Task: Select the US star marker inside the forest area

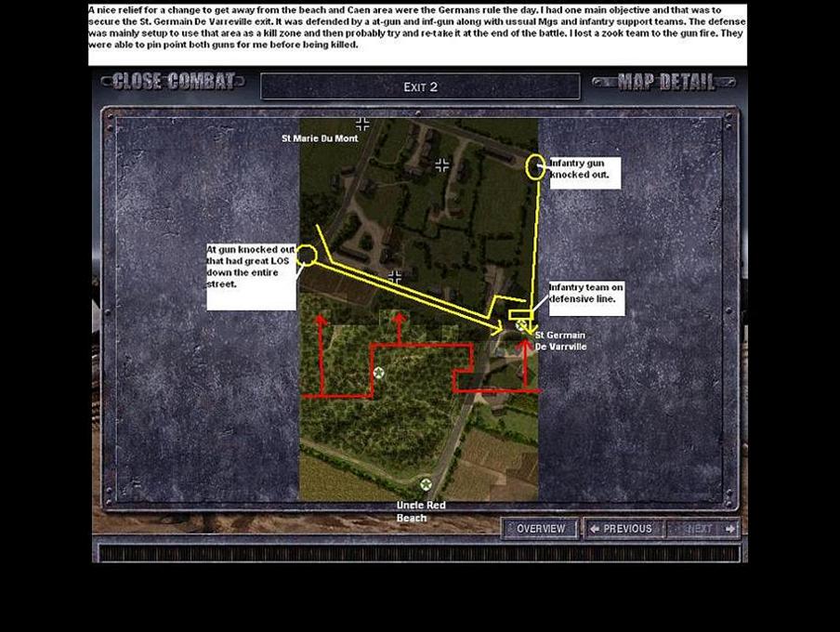Action: (379, 373)
